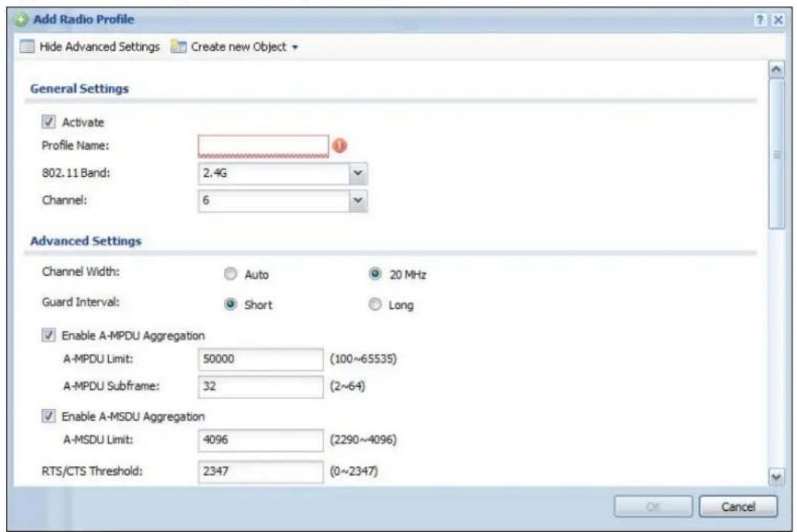Screen dimensions: 797x532
Task: Click the scrollbar down arrow
Action: click(776, 477)
